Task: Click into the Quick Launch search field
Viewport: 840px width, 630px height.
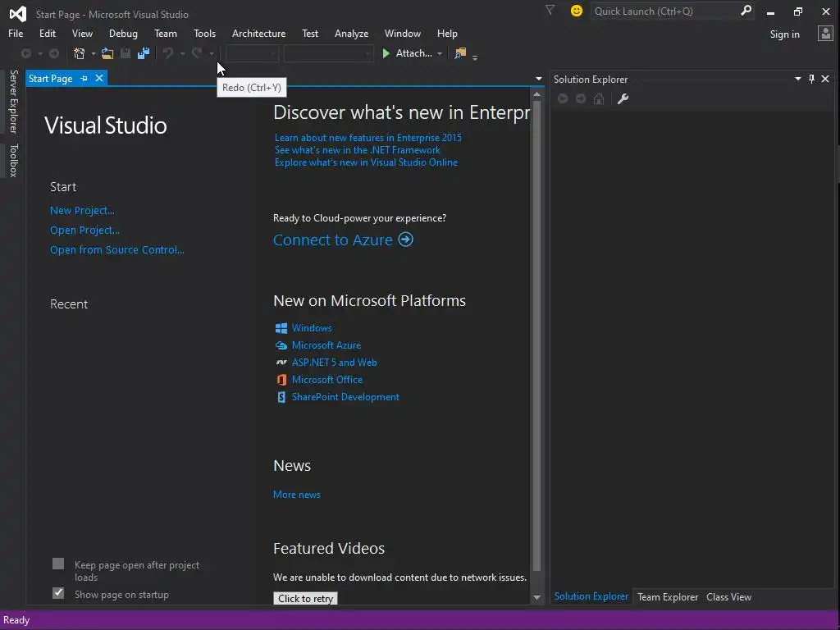Action: (x=664, y=11)
